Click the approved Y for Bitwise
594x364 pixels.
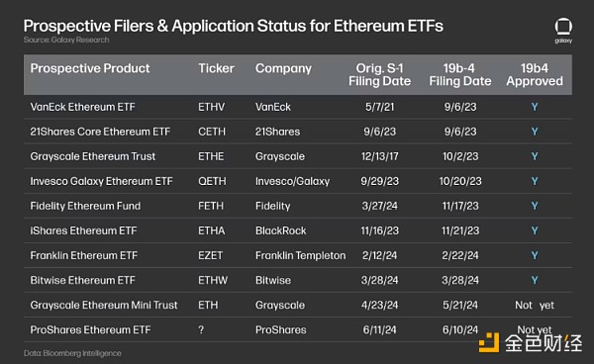point(535,280)
